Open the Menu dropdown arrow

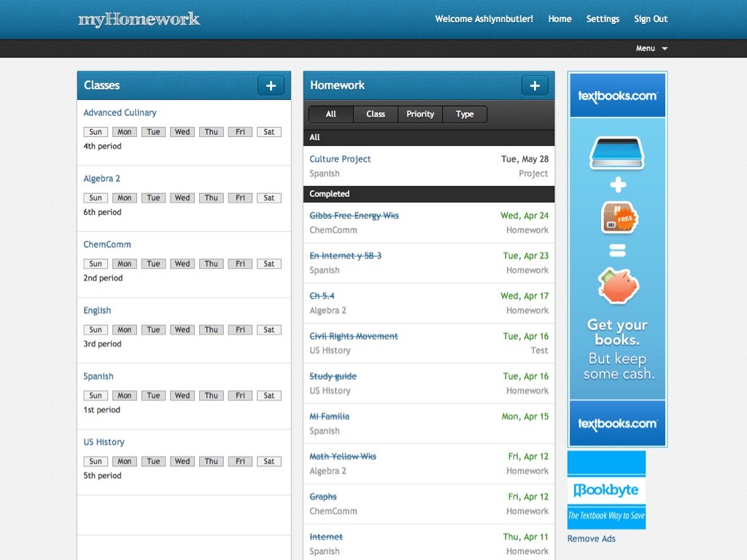point(664,49)
